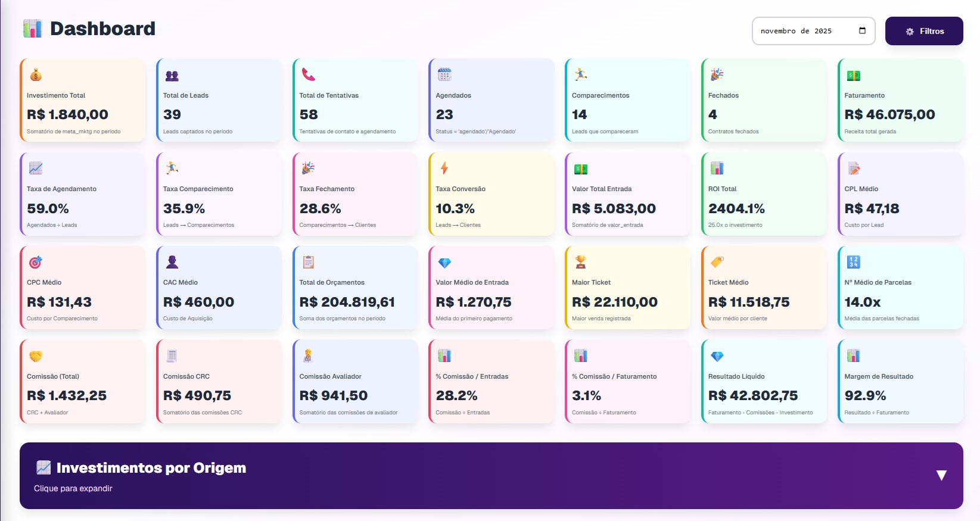Click the calendar icon on Agendados card

(444, 74)
